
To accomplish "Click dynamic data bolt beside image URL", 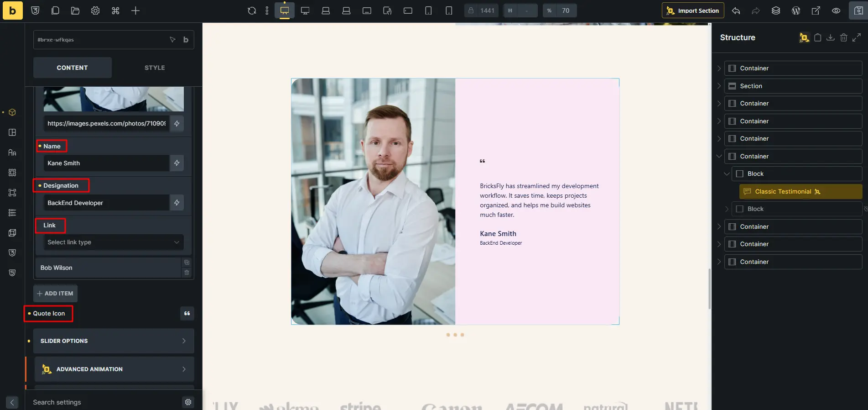I will 177,123.
